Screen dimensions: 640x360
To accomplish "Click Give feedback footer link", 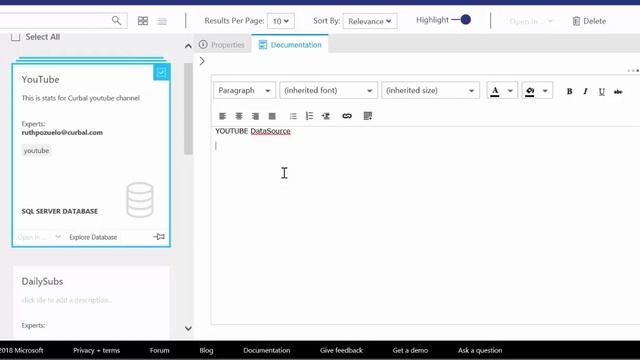I will [x=341, y=350].
